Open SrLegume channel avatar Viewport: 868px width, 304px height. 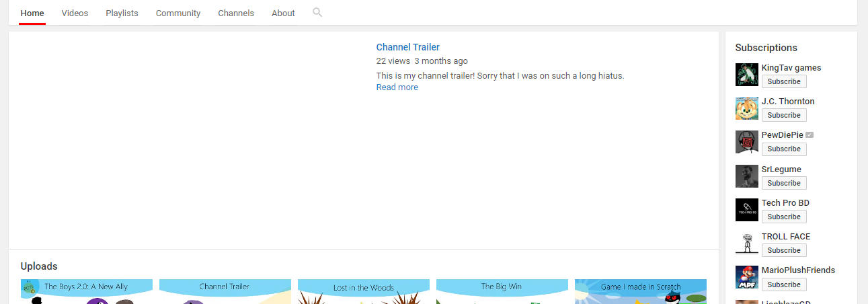pos(746,176)
